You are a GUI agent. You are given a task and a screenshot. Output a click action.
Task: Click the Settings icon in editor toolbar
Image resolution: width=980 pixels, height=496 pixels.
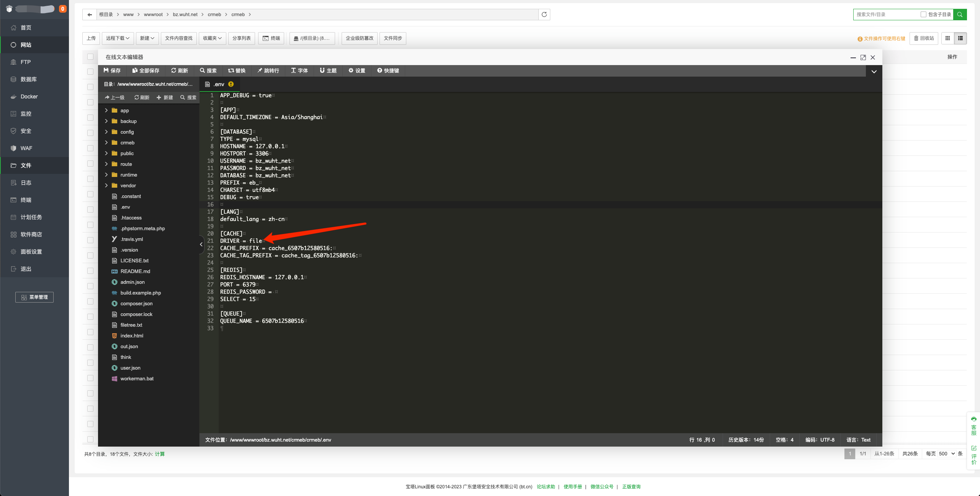(357, 70)
